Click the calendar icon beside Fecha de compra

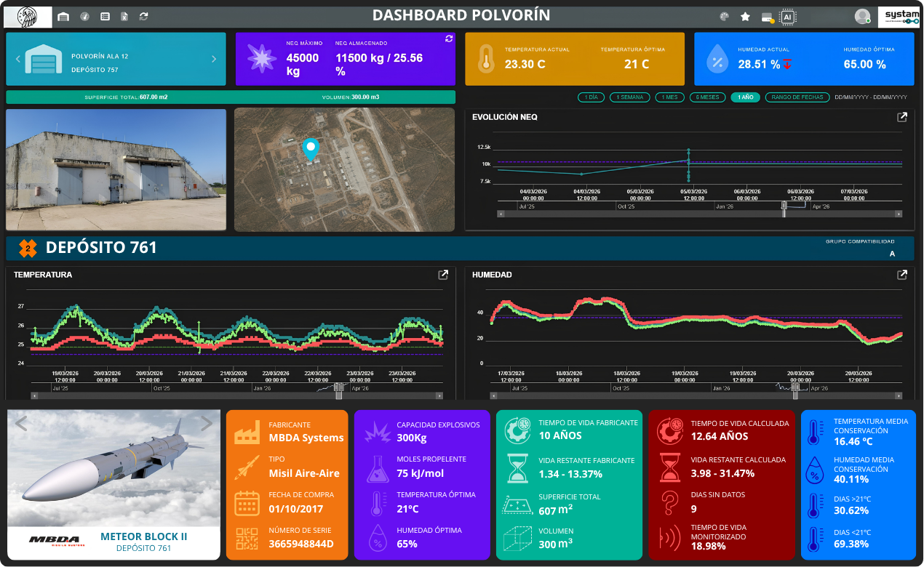click(x=247, y=503)
